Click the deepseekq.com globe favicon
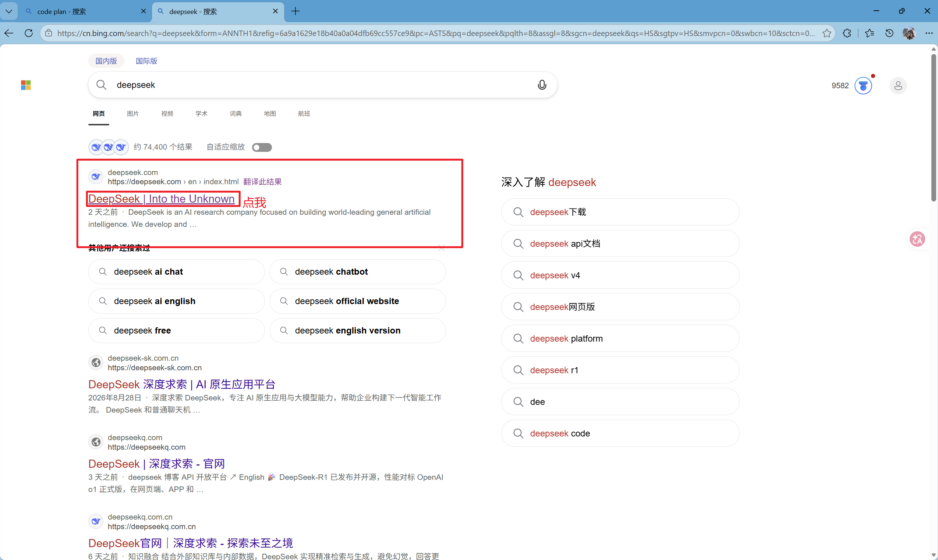Screen dimensions: 938x560 tap(96, 442)
